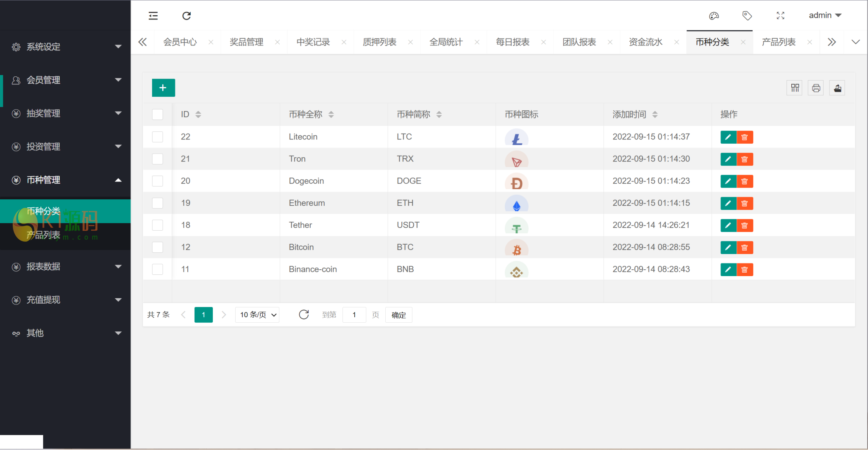Image resolution: width=868 pixels, height=450 pixels.
Task: Click the refresh icon in top header
Action: pos(186,16)
